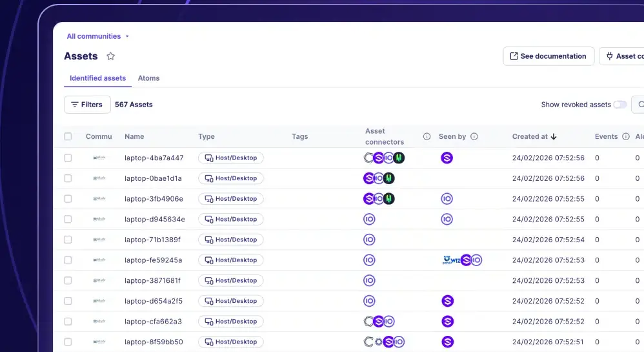
Task: Click green connector icon for laptop-3fb4906e
Action: point(388,199)
